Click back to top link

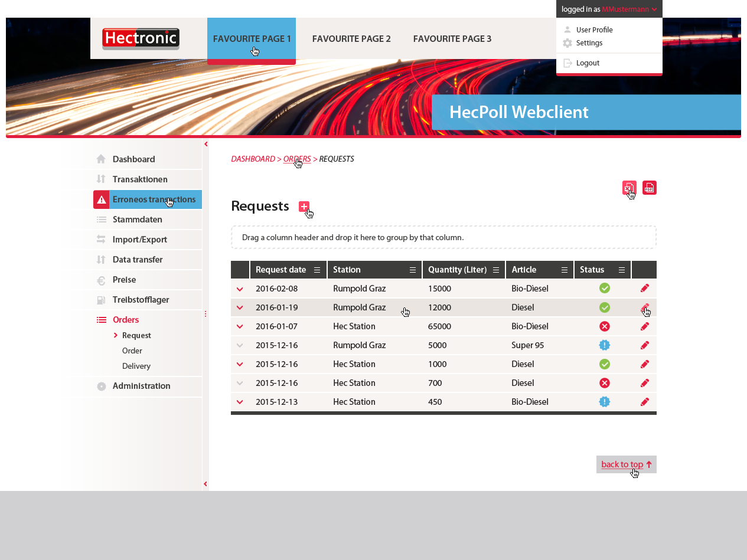point(627,464)
